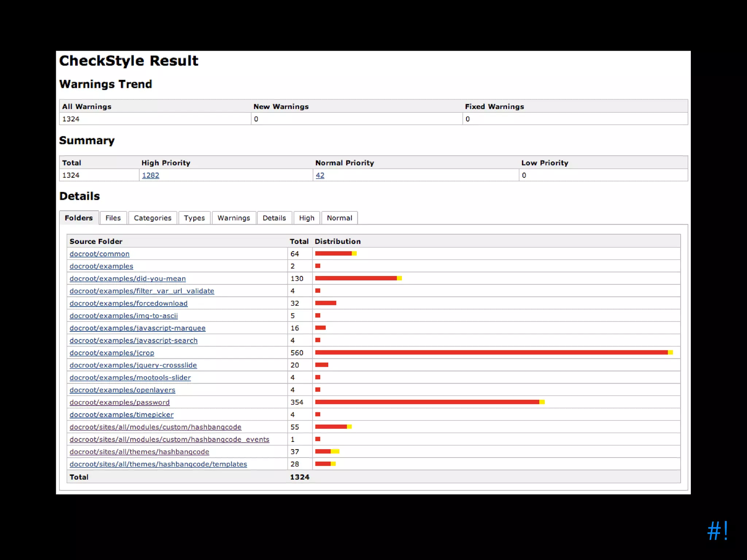Open the docroot/common folder link
Viewport: 747px width, 560px height.
click(99, 254)
